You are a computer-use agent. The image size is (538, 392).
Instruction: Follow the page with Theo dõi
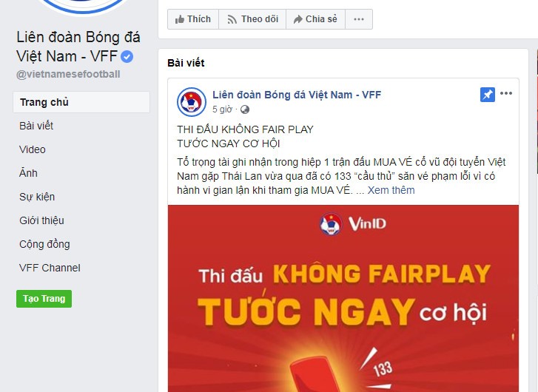[252, 19]
